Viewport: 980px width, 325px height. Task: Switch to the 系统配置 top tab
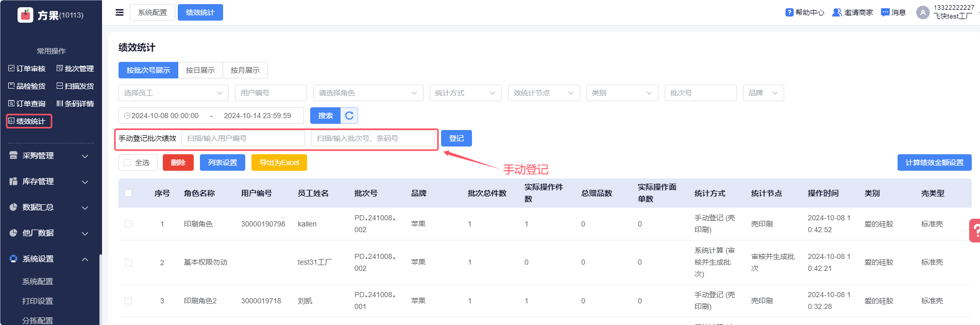(x=153, y=12)
